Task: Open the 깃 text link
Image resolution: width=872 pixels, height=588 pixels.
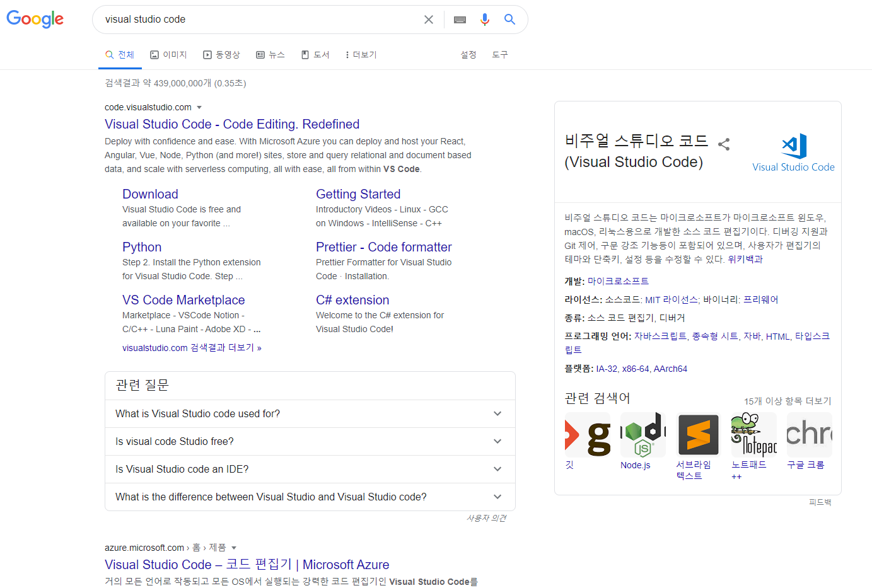Action: pos(569,465)
